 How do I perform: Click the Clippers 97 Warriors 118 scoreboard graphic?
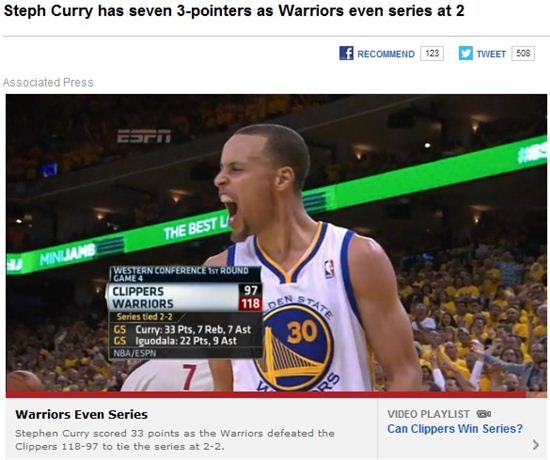(x=184, y=312)
